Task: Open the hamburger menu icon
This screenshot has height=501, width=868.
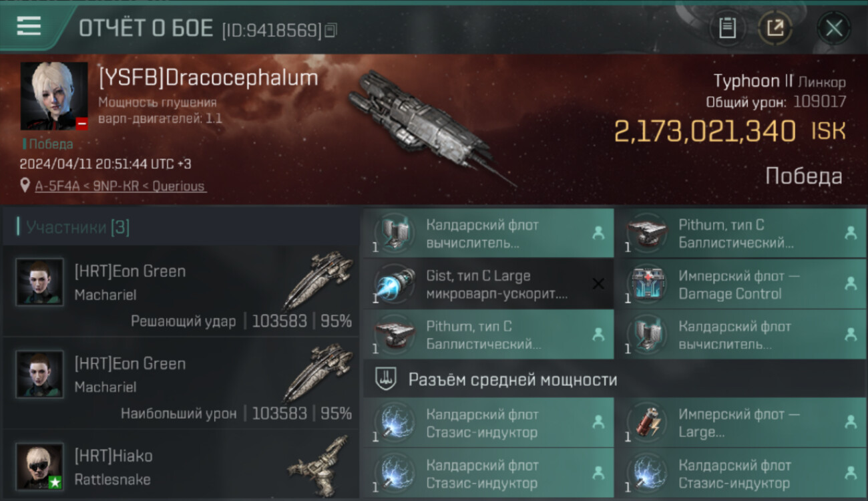Action: (x=29, y=27)
